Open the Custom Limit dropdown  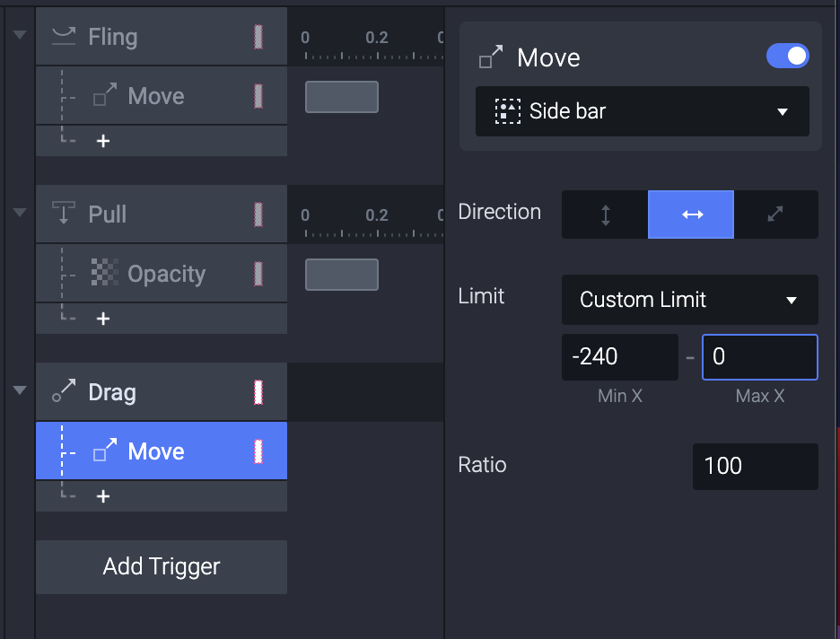[x=689, y=300]
